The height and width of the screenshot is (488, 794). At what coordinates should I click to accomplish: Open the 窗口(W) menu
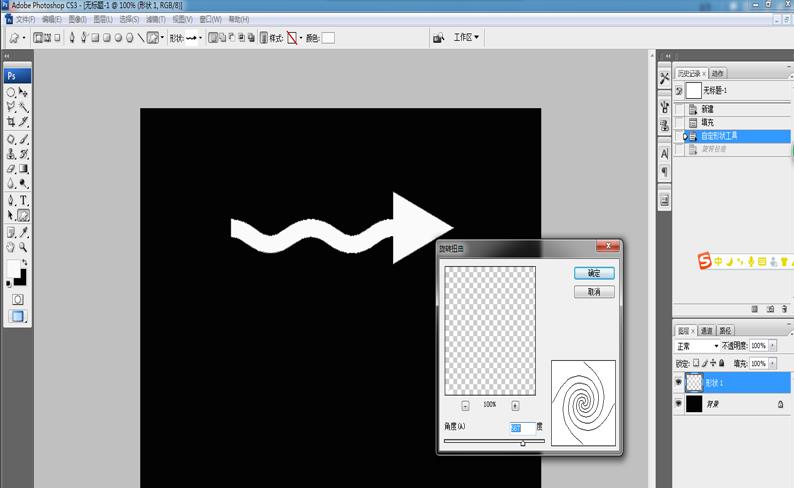[210, 19]
